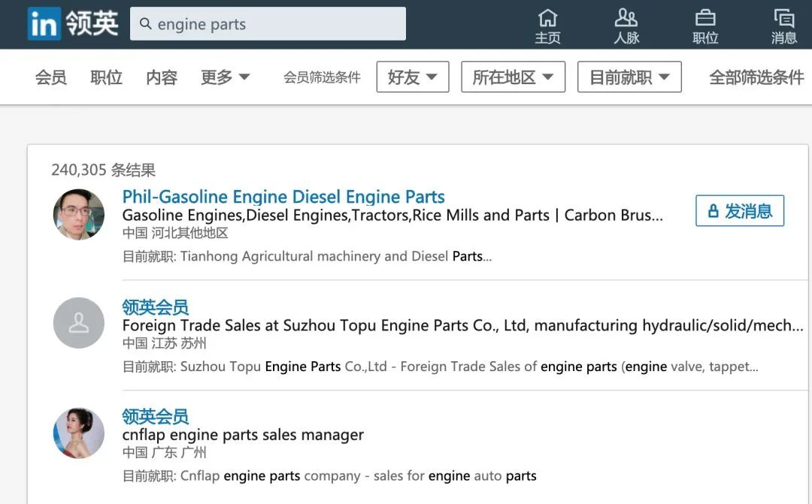This screenshot has width=812, height=504.
Task: Click Phil's profile photo thumbnail
Action: [x=79, y=214]
